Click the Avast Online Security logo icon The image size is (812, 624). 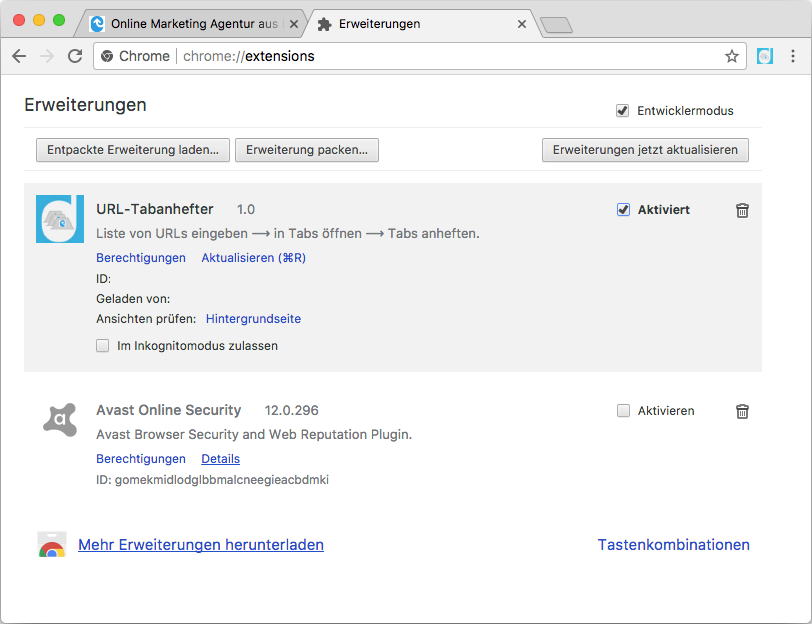pyautogui.click(x=60, y=418)
